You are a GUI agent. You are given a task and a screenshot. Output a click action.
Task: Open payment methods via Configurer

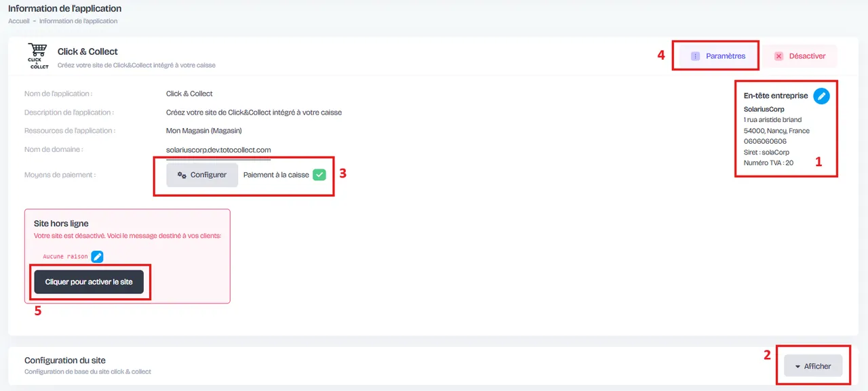point(202,175)
